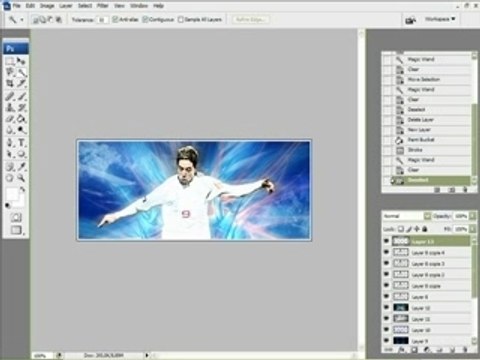Open the Fill slider arrow
The height and width of the screenshot is (360, 480).
pyautogui.click(x=472, y=229)
